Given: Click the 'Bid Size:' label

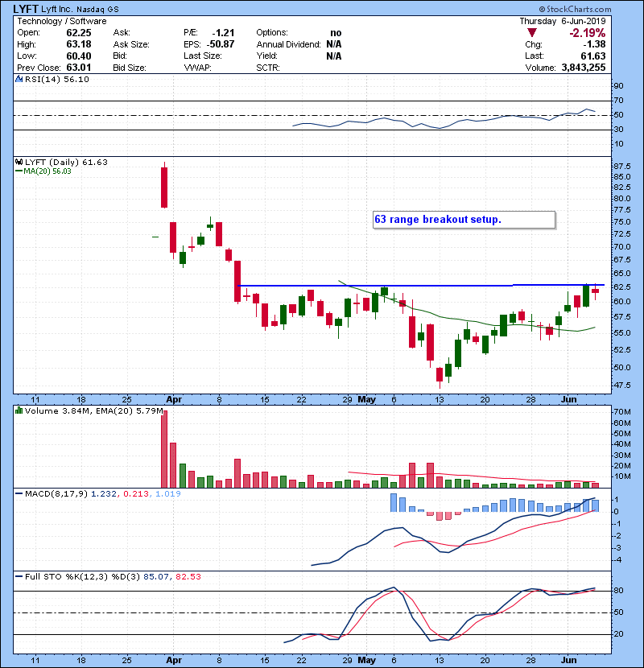Looking at the screenshot, I should [130, 68].
